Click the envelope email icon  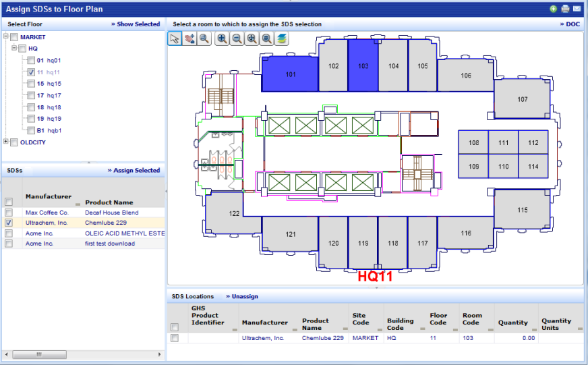tap(577, 9)
